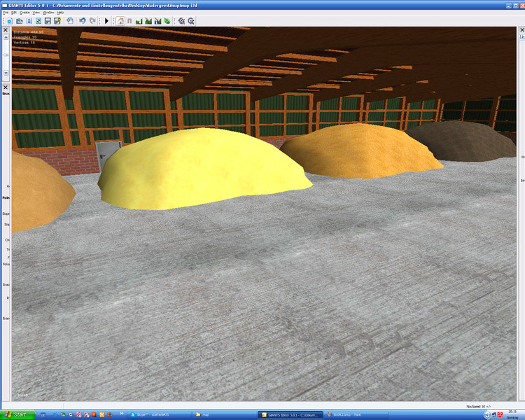This screenshot has height=420, width=525.
Task: Click the Firefox quick launch icon
Action: [x=110, y=414]
